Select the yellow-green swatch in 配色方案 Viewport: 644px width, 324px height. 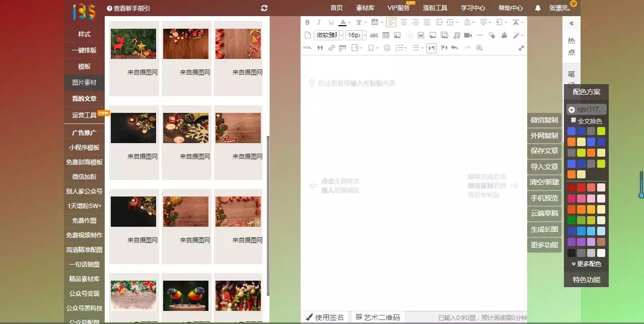point(601,131)
